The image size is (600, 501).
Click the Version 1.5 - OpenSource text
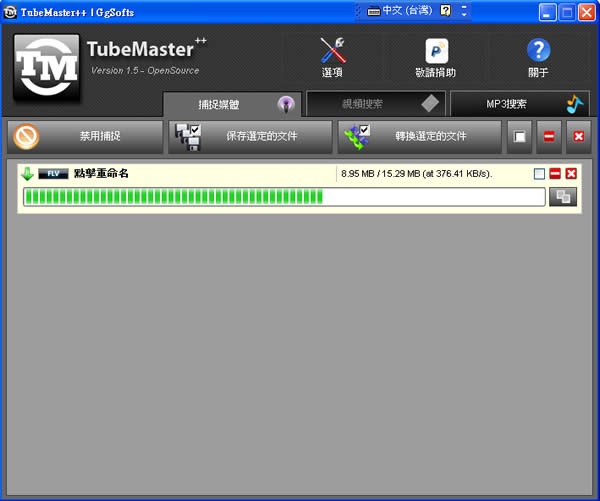pos(145,70)
